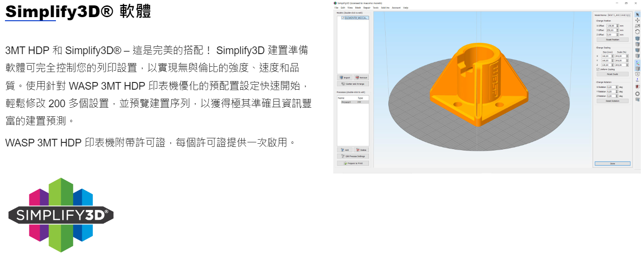Screen dimensions: 644x255
Task: Open the cross section view icon
Action: pos(637,86)
